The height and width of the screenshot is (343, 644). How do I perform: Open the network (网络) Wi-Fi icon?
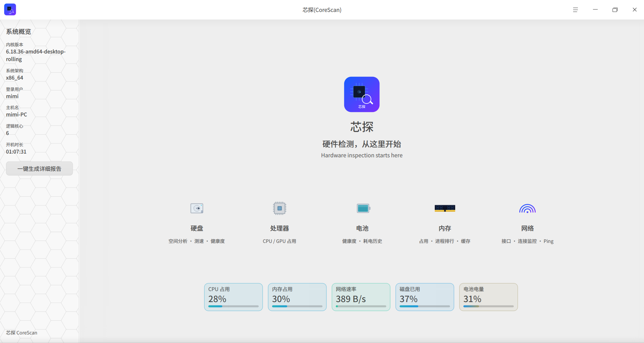click(x=527, y=209)
